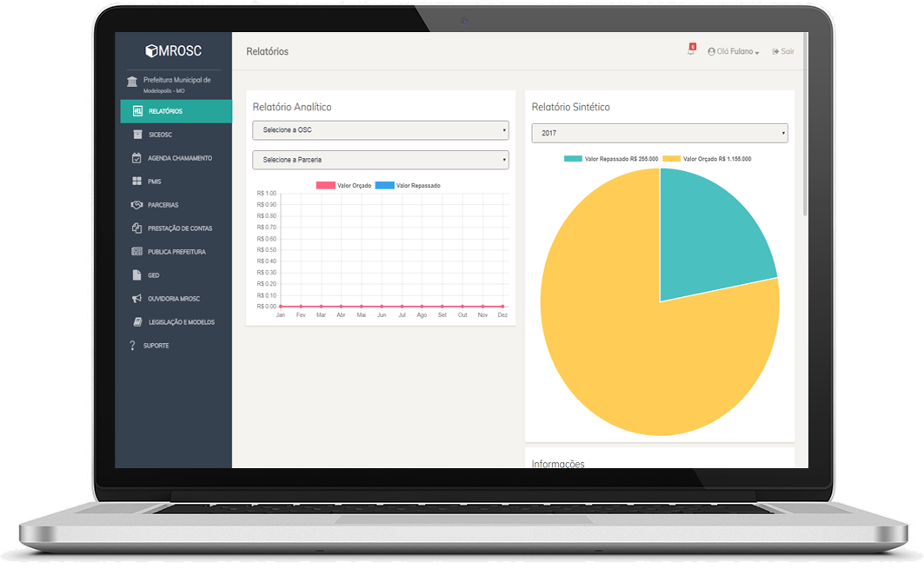Go to Publica Prefeitura menu item
Screen dimensions: 924x582
point(176,252)
